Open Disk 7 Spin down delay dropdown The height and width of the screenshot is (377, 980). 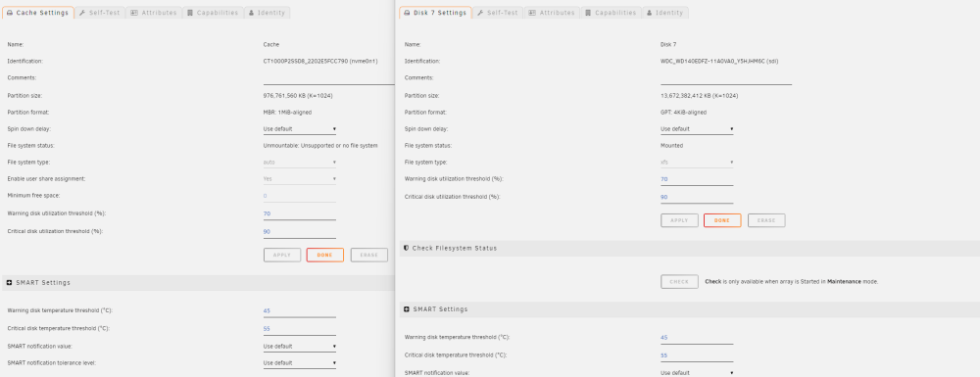pyautogui.click(x=697, y=129)
